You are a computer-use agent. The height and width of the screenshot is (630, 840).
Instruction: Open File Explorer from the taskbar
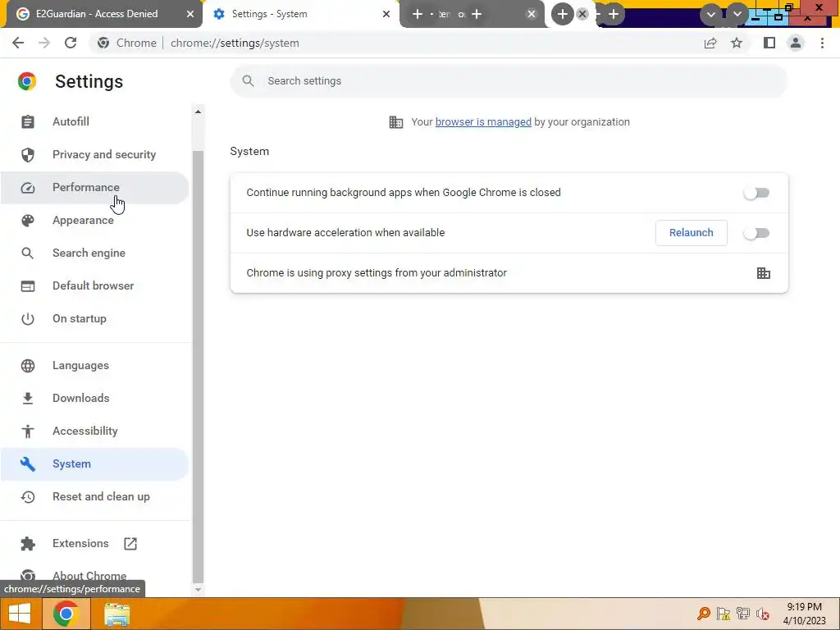[x=116, y=614]
